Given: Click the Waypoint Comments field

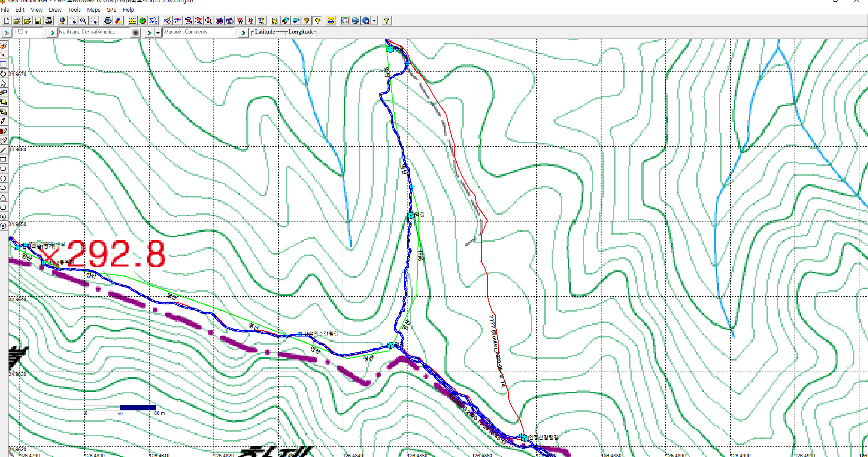Looking at the screenshot, I should 198,32.
